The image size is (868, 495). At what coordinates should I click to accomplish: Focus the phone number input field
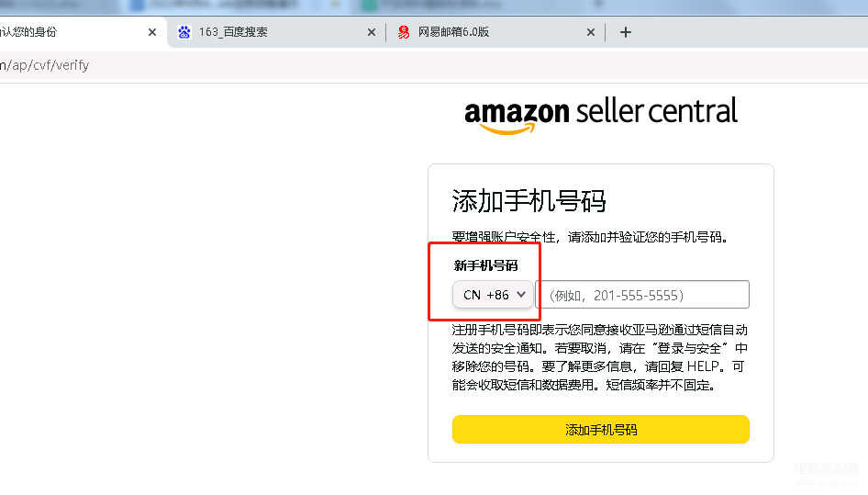click(x=642, y=295)
